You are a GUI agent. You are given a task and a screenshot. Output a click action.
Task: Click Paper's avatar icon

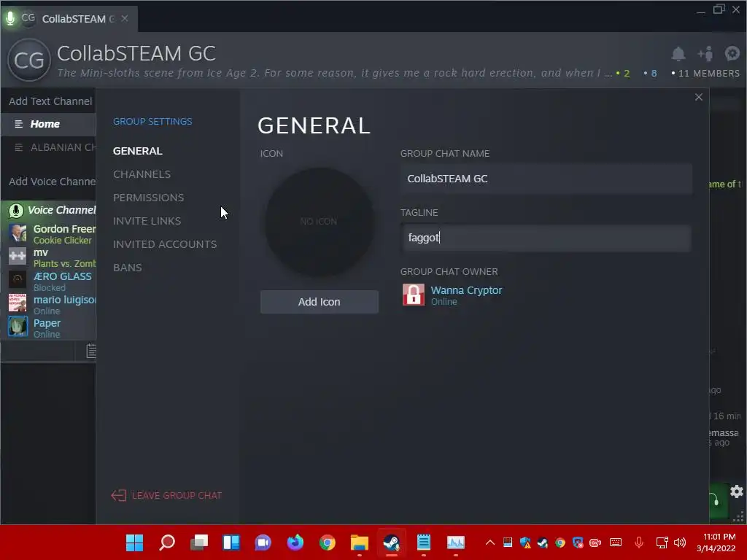point(18,327)
